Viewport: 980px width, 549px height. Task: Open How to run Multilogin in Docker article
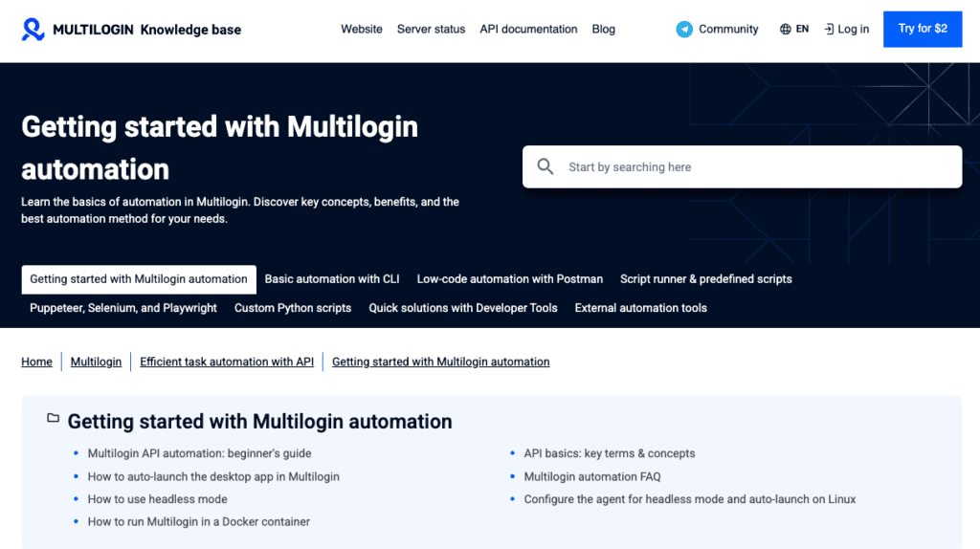click(x=199, y=521)
